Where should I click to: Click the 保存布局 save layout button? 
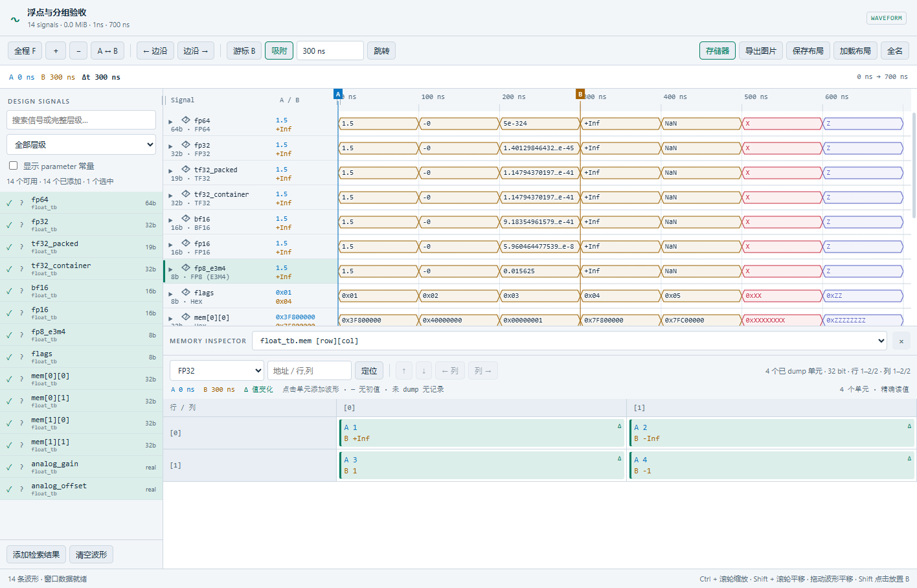pyautogui.click(x=808, y=51)
